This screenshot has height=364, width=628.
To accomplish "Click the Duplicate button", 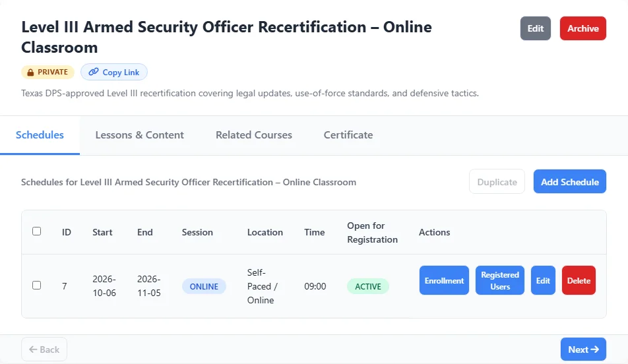I will coord(497,182).
